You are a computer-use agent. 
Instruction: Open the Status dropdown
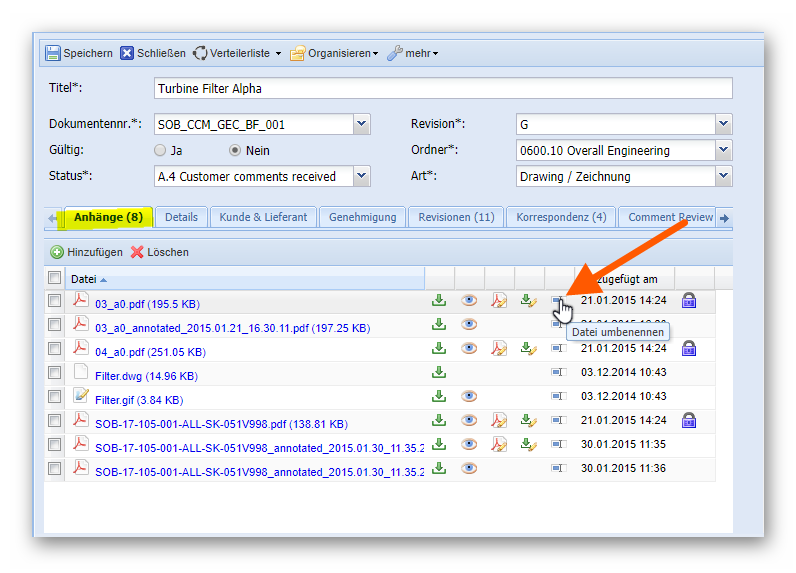361,176
